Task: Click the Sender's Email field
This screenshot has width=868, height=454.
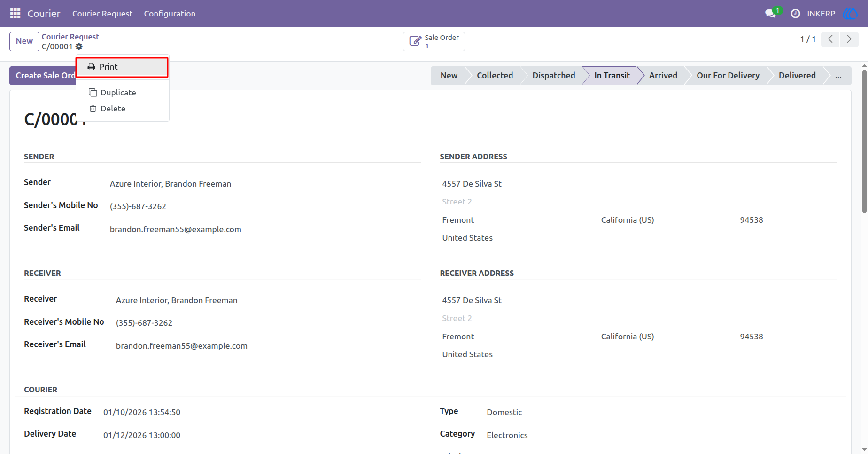Action: pyautogui.click(x=176, y=229)
